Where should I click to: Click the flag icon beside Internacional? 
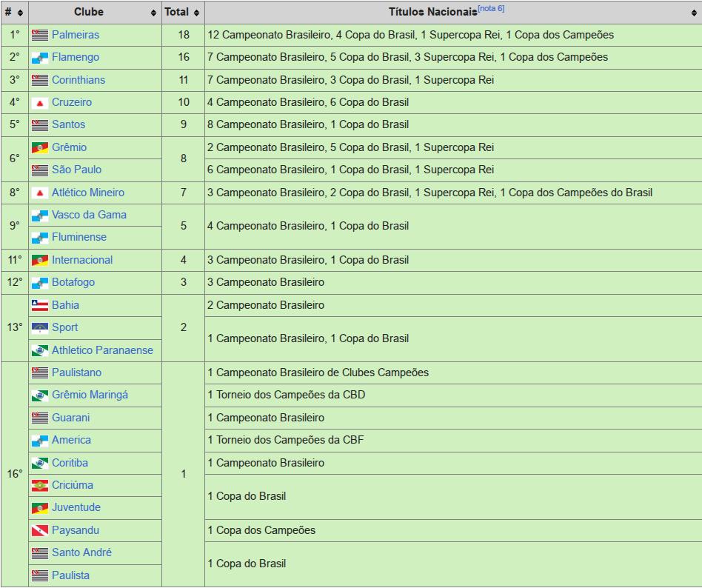coord(40,261)
